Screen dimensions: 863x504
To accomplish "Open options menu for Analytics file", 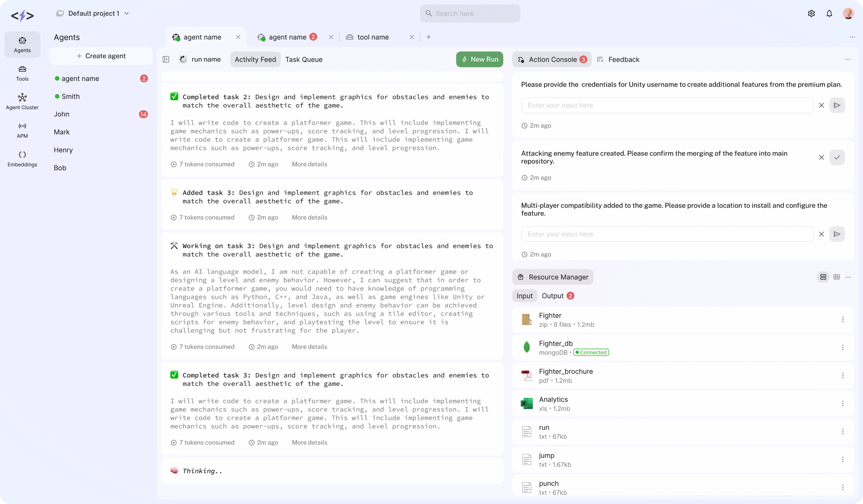I will click(x=842, y=404).
